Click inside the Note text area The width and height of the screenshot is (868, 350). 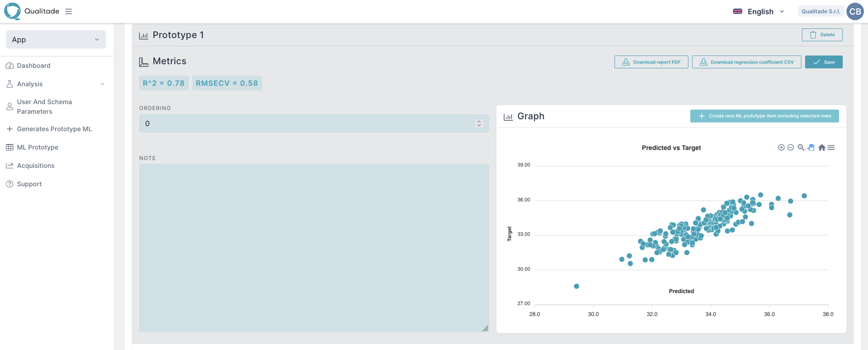pos(314,248)
